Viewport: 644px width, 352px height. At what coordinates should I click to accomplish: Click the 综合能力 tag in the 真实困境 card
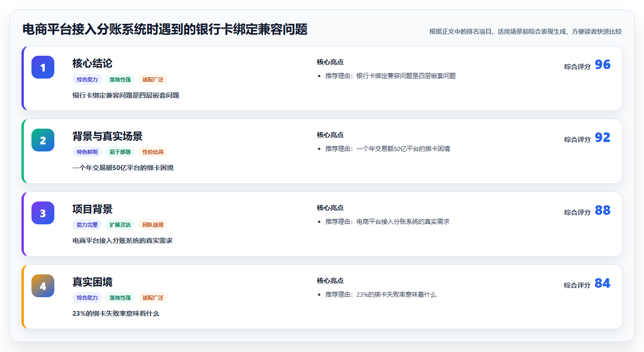pyautogui.click(x=87, y=298)
